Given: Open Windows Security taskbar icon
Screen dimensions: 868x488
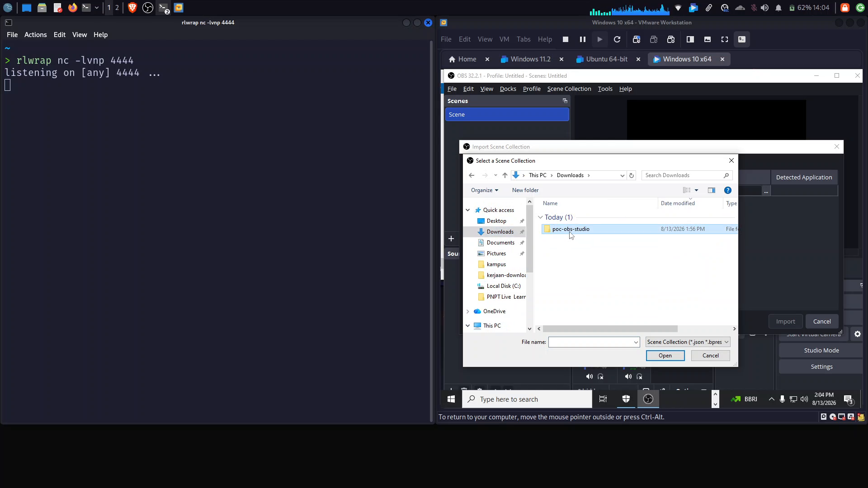Looking at the screenshot, I should [x=626, y=399].
